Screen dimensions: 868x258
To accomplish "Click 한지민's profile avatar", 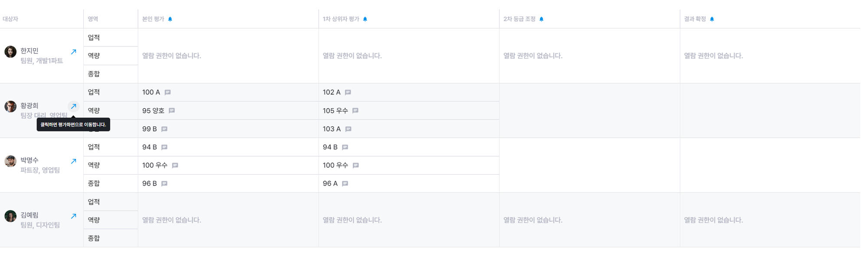I will tap(10, 52).
